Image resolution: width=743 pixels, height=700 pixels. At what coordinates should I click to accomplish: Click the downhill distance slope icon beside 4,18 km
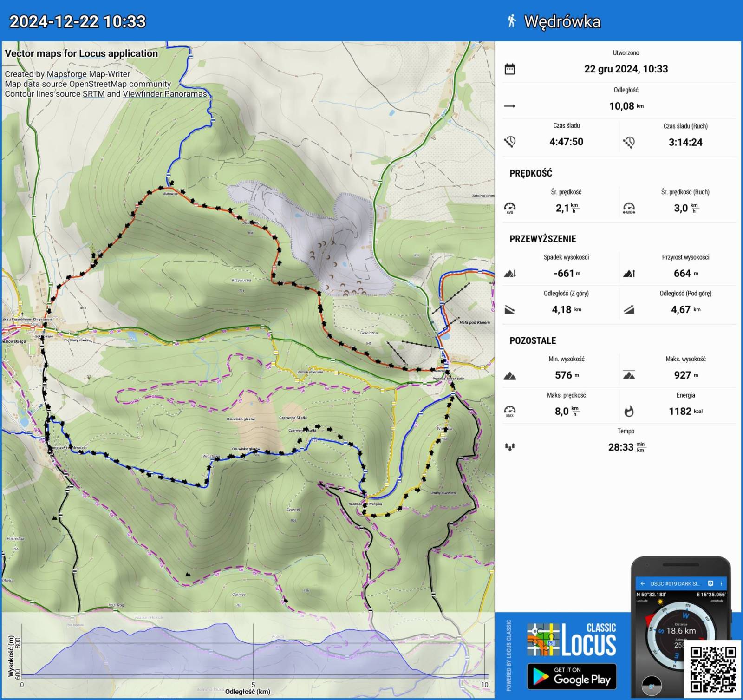coord(509,310)
